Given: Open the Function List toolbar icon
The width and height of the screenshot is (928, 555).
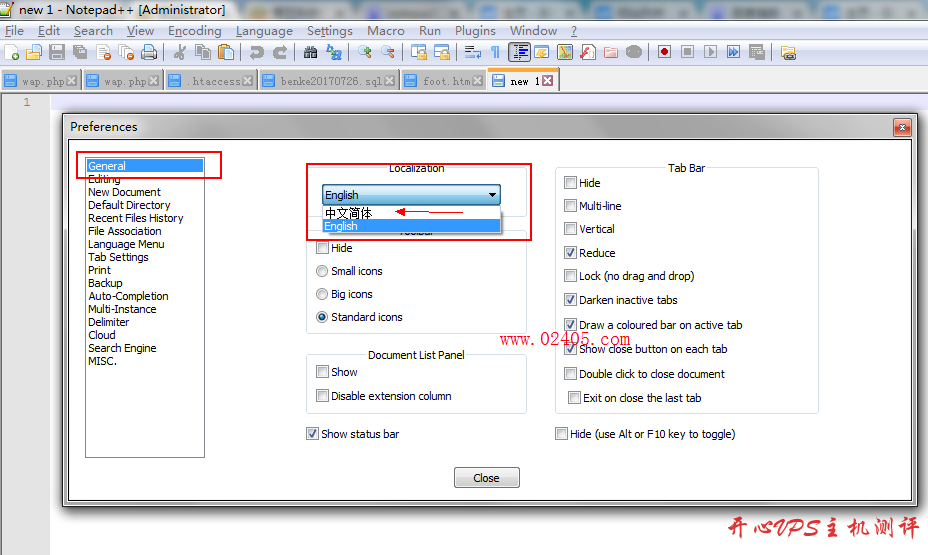Looking at the screenshot, I should pos(588,53).
